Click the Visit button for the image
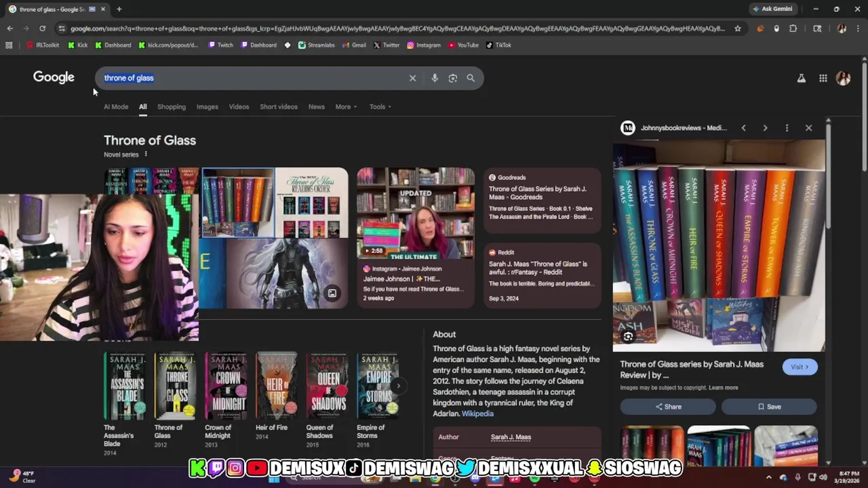868x488 pixels. tap(800, 367)
